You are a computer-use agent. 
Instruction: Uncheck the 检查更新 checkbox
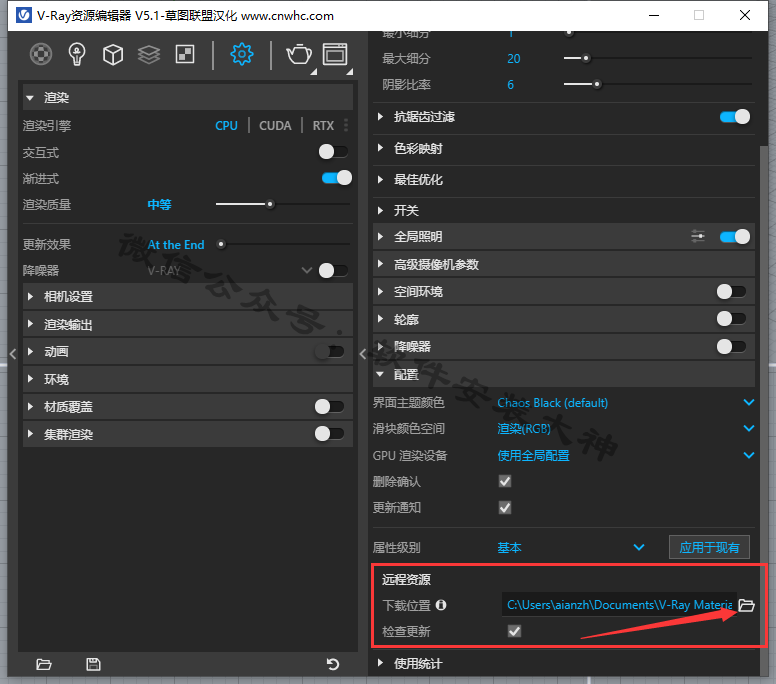pos(515,631)
